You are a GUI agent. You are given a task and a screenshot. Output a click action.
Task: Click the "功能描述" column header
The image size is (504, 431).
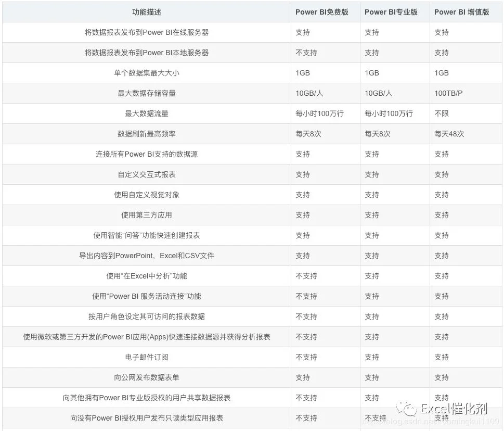(x=147, y=12)
